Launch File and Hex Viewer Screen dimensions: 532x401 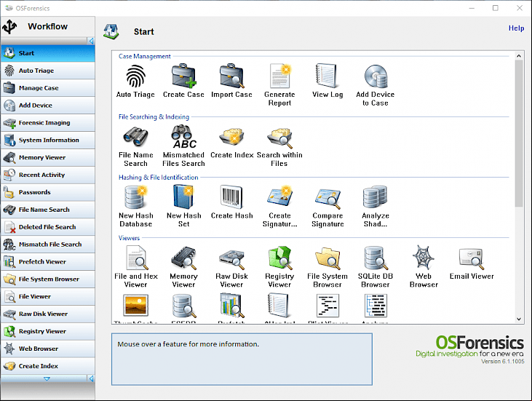pos(135,267)
